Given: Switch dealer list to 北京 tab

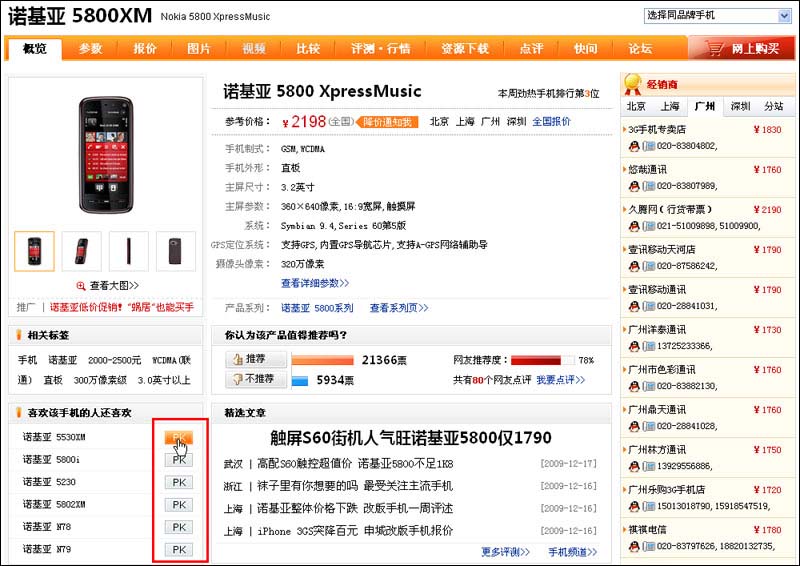Looking at the screenshot, I should [636, 106].
